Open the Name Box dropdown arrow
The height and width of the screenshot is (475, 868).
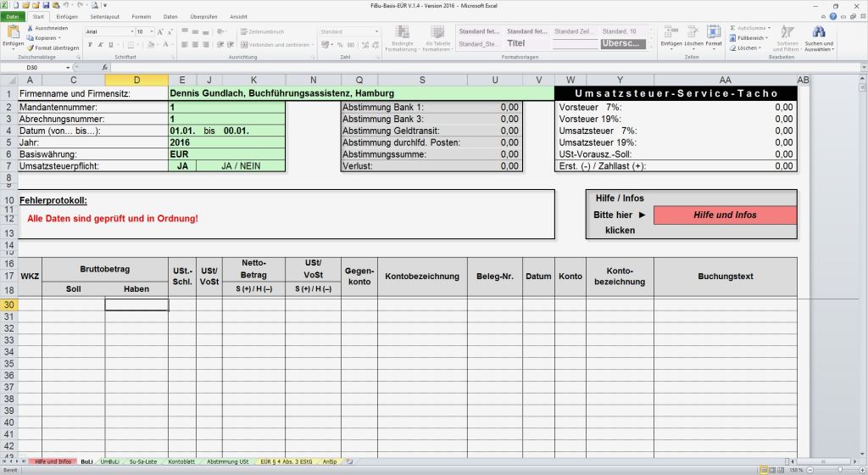[68, 68]
